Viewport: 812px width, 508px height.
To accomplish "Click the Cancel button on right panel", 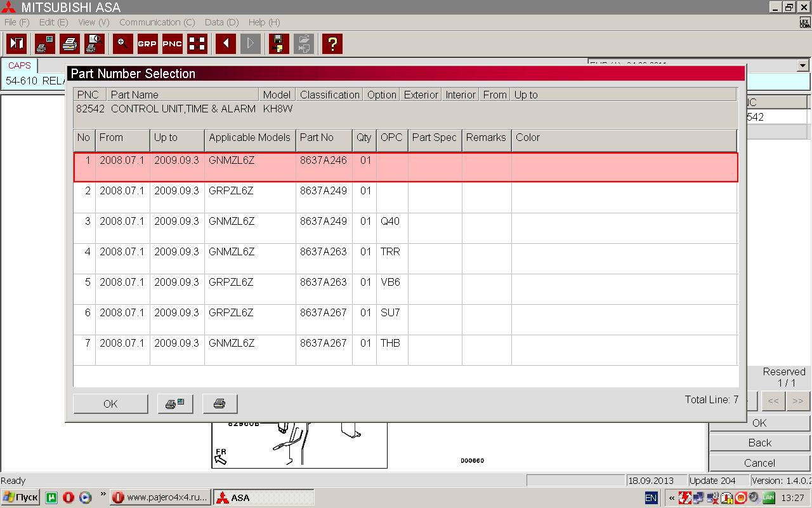I will [759, 463].
